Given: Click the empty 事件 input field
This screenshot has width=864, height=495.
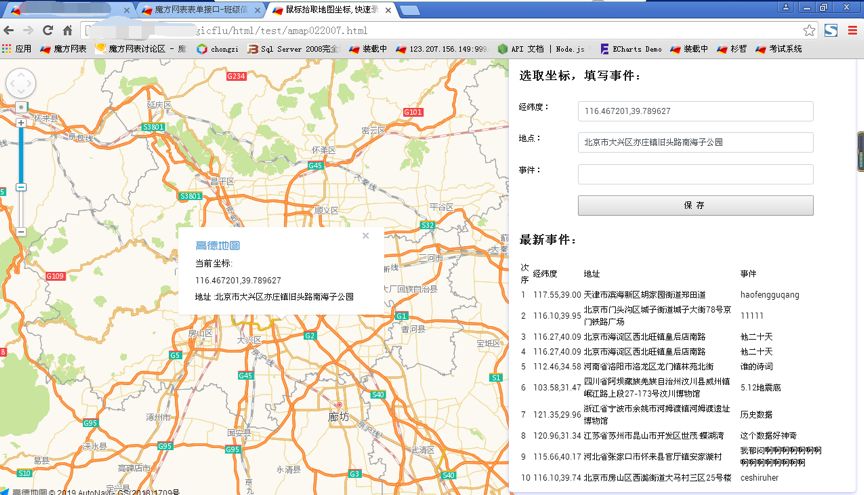Looking at the screenshot, I should pos(695,174).
